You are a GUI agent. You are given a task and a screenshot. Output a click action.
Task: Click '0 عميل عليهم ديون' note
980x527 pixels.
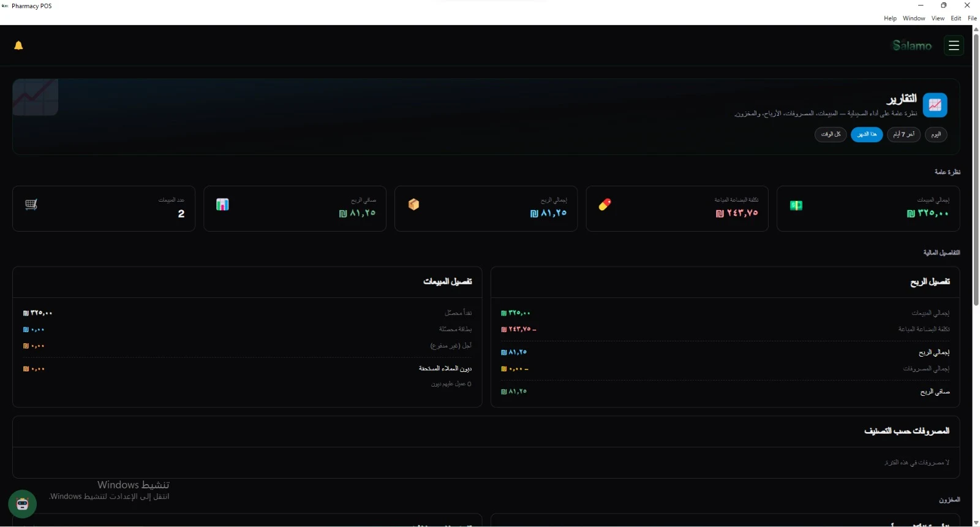[451, 384]
